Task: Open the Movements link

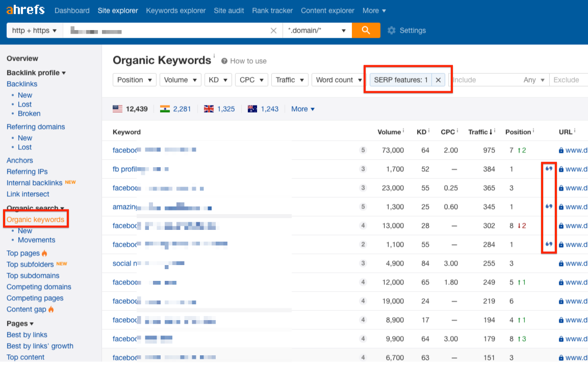Action: [36, 240]
